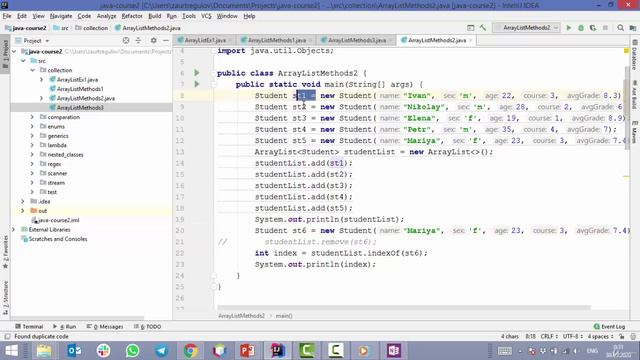Switch to the ArrayListMethods3.java tab

click(357, 40)
